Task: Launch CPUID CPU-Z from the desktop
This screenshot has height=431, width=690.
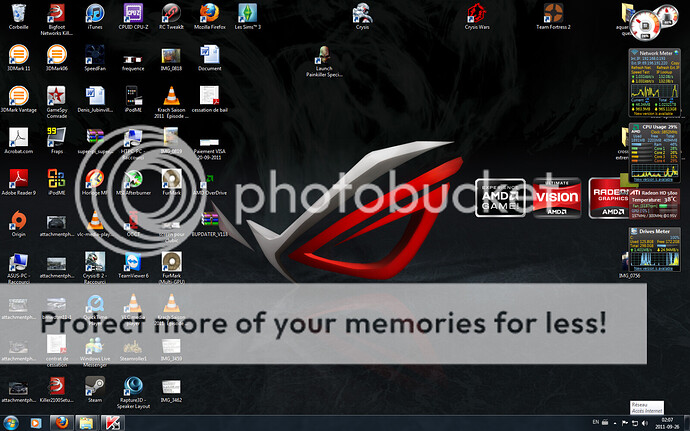Action: click(x=133, y=13)
